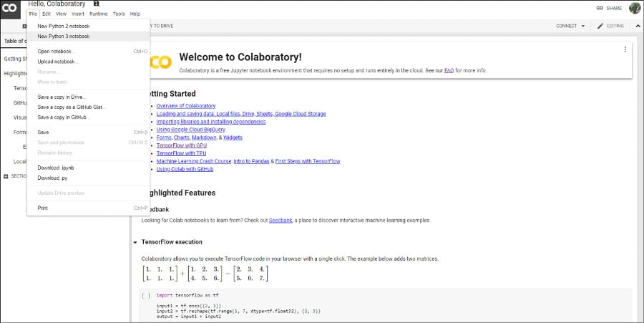Click the pencil Editing mode icon
The image size is (644, 323).
coord(600,26)
